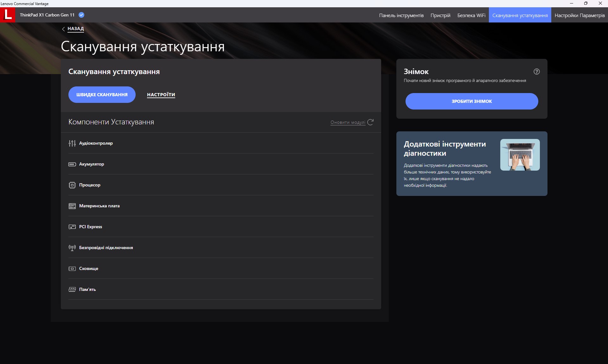Image resolution: width=608 pixels, height=364 pixels.
Task: Open the Панель інструментів tab
Action: click(401, 15)
